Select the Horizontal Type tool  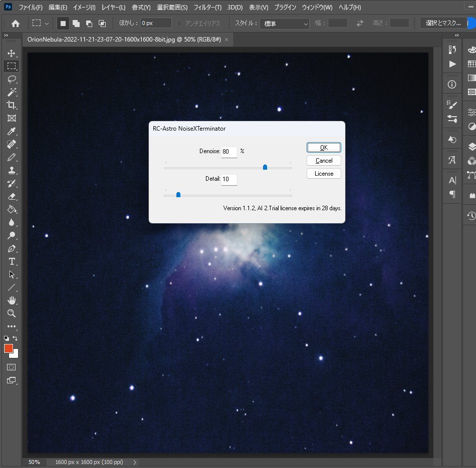[x=12, y=261]
